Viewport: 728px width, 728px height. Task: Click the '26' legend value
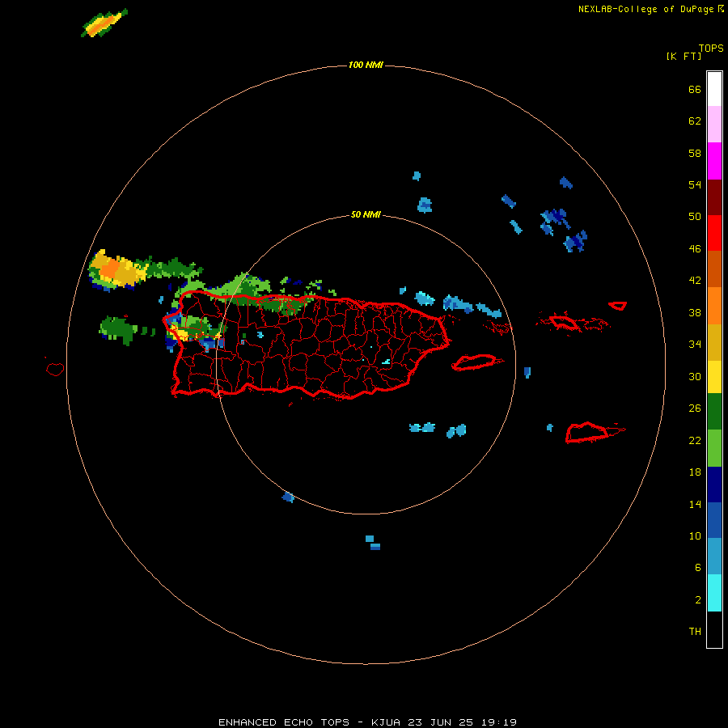pyautogui.click(x=695, y=408)
